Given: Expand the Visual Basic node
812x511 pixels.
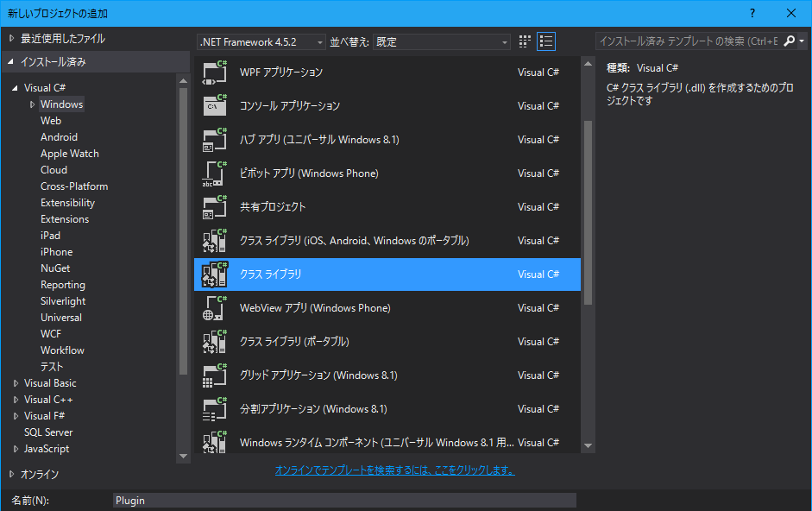Looking at the screenshot, I should click(x=15, y=382).
